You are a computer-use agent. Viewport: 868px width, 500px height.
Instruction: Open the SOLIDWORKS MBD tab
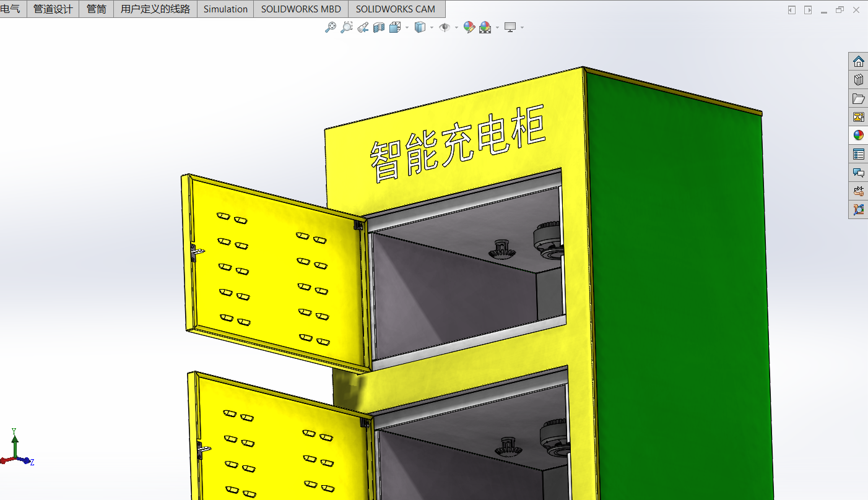click(301, 9)
